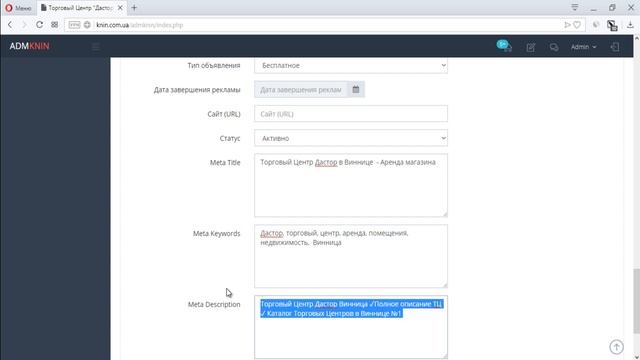Send page via My Flow arrow icon
Image resolution: width=640 pixels, height=360 pixels.
coord(567,25)
